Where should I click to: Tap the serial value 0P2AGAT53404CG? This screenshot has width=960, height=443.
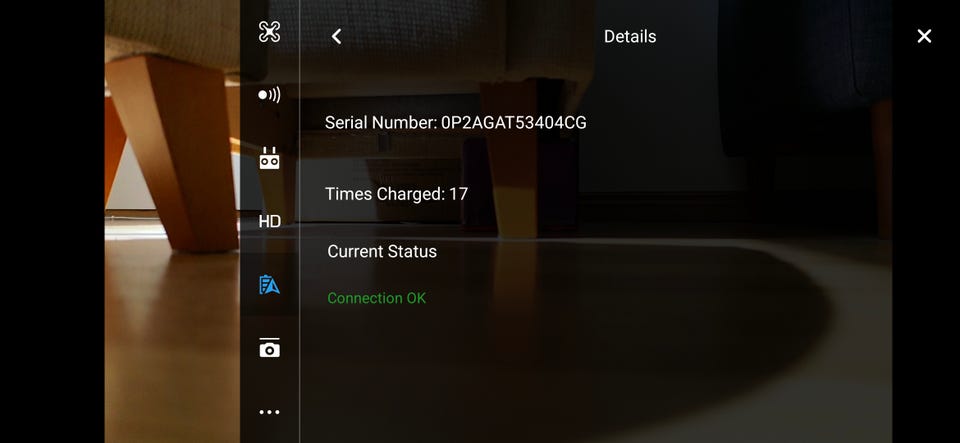pos(514,123)
